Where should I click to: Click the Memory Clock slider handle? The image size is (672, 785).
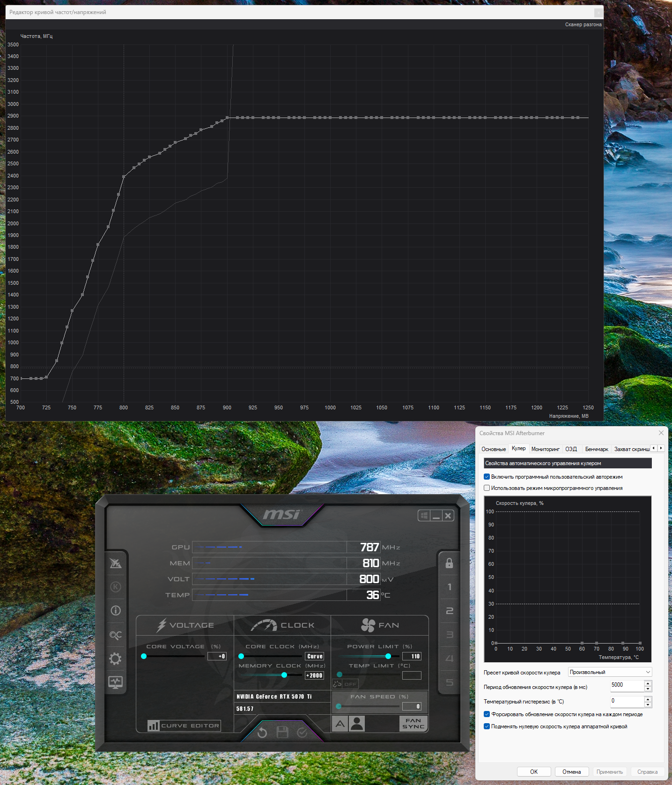[284, 675]
